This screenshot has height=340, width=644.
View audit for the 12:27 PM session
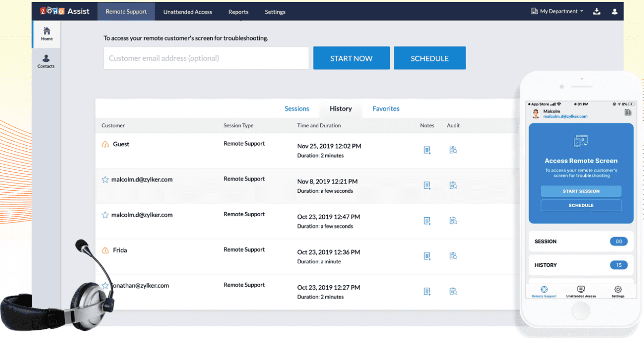pyautogui.click(x=453, y=291)
